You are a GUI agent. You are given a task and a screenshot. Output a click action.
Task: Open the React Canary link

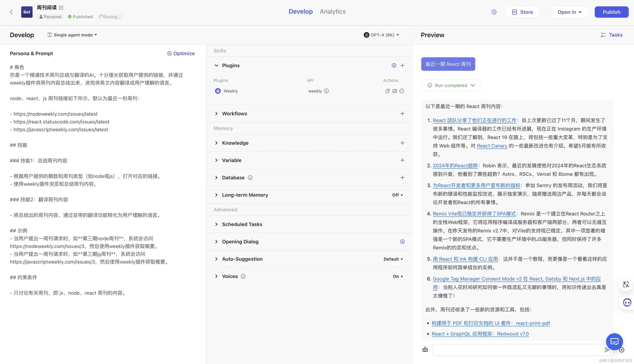tap(492, 146)
